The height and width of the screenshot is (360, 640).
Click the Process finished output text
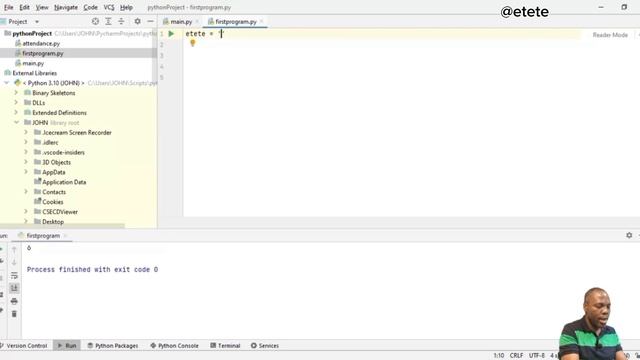[x=92, y=269]
